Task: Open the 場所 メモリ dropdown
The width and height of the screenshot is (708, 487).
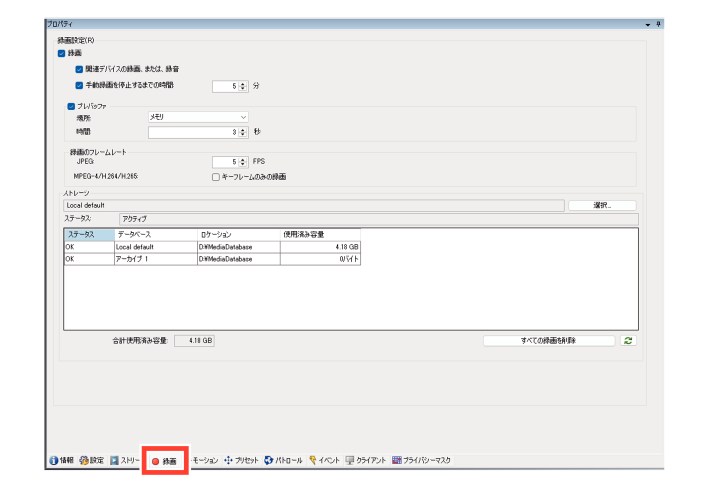Action: (198, 117)
